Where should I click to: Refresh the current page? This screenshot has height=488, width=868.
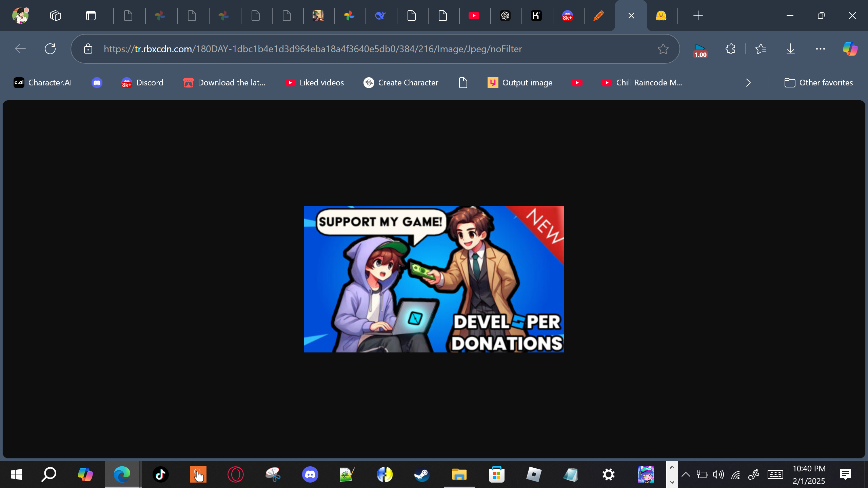coord(50,49)
